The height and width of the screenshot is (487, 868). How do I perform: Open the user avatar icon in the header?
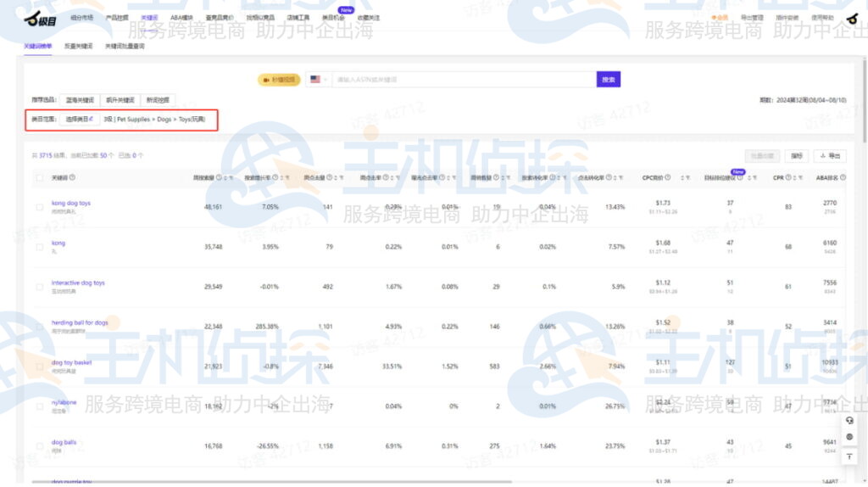point(852,19)
